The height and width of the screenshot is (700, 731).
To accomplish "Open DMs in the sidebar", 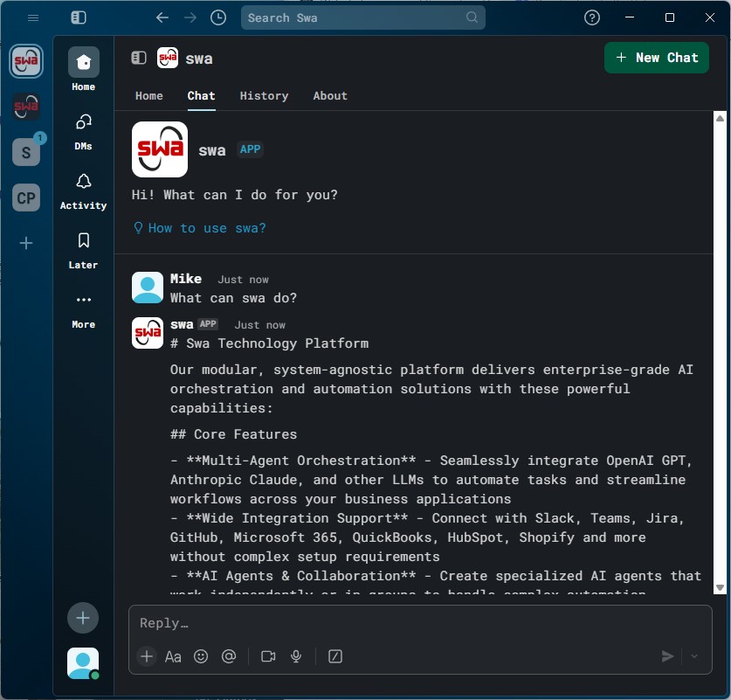I will tap(84, 133).
